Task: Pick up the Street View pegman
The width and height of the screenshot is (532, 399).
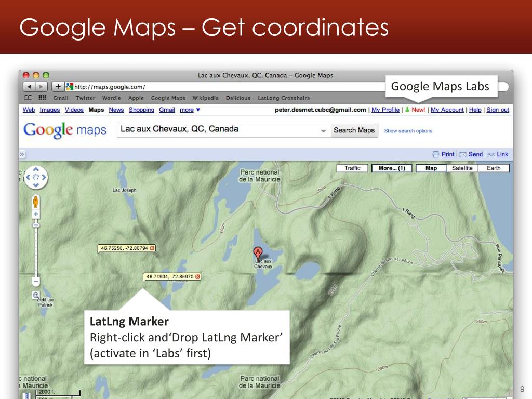Action: pos(36,202)
